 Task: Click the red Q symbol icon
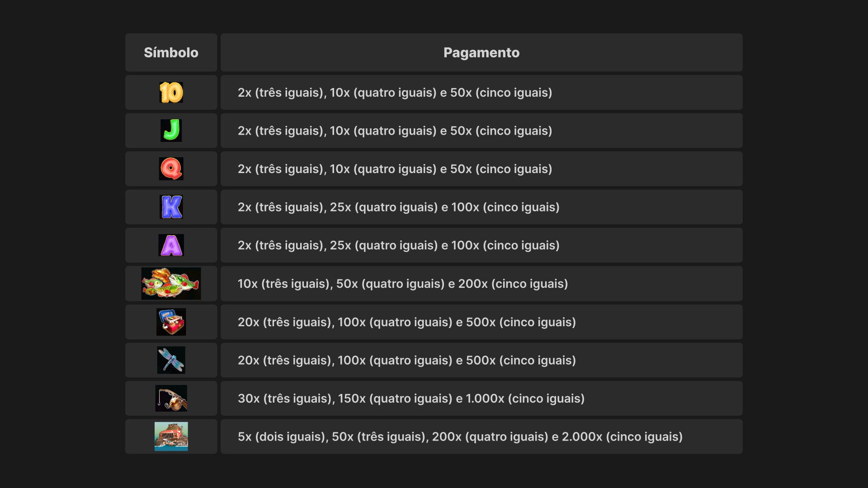coord(171,169)
